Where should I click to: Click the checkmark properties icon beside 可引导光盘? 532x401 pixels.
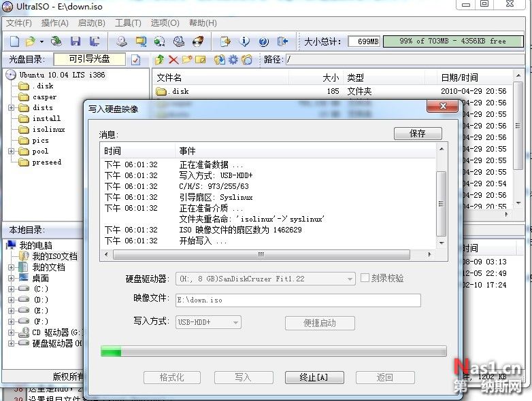[x=135, y=60]
